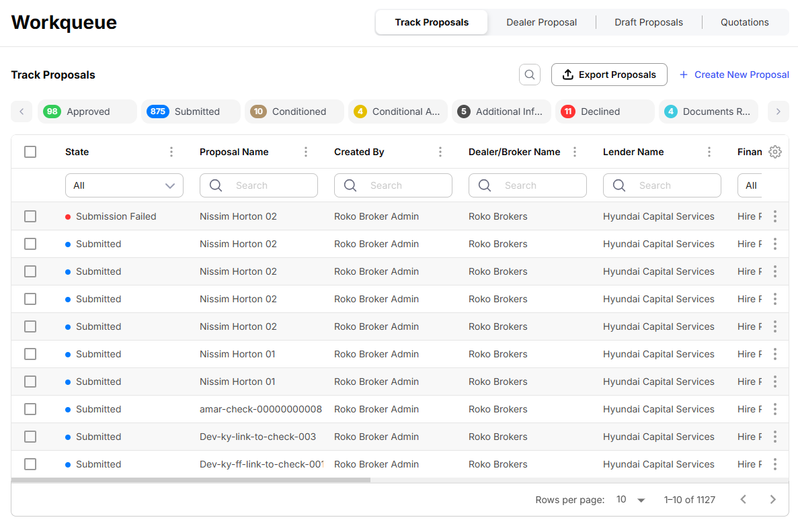Filter by Documents R... status chip
This screenshot has width=798, height=532.
click(709, 112)
